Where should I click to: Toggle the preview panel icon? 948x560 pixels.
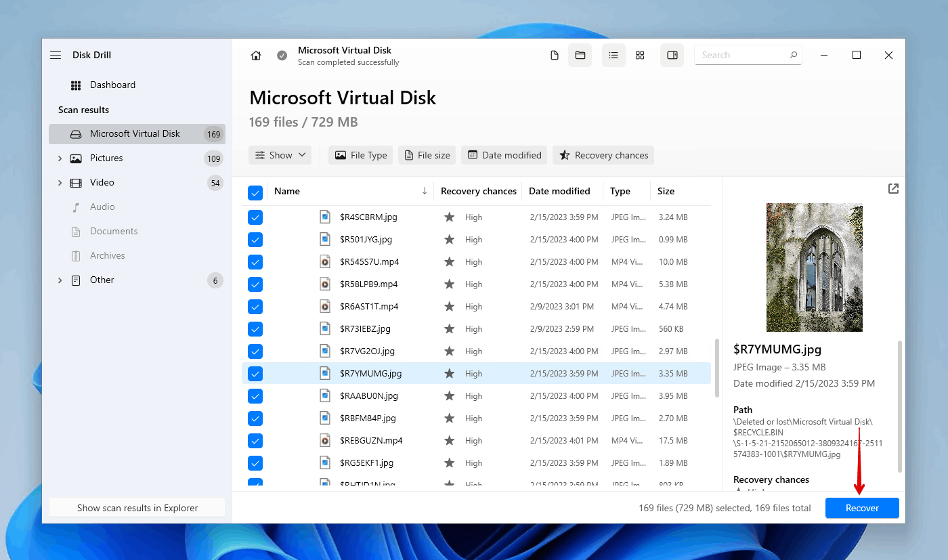pyautogui.click(x=672, y=56)
